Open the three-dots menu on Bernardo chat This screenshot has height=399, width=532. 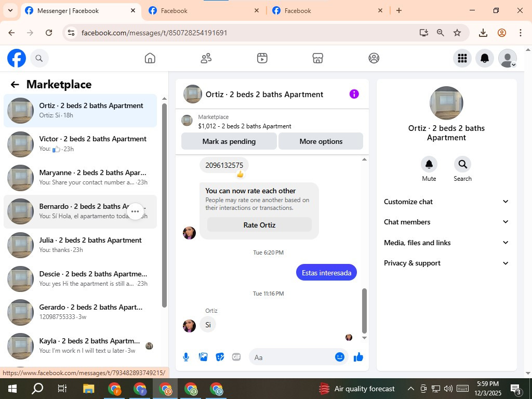point(135,211)
